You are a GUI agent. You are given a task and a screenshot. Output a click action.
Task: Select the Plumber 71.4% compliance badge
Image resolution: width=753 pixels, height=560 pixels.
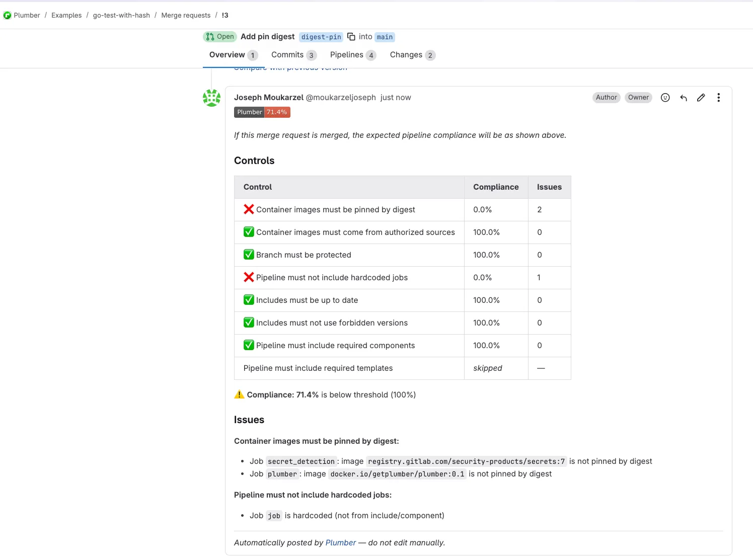[x=262, y=112]
